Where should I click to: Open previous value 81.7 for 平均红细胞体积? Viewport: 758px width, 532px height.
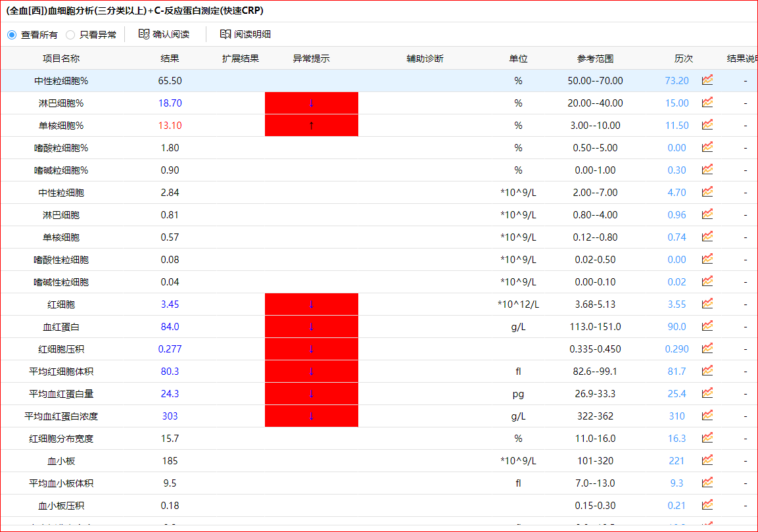click(676, 372)
